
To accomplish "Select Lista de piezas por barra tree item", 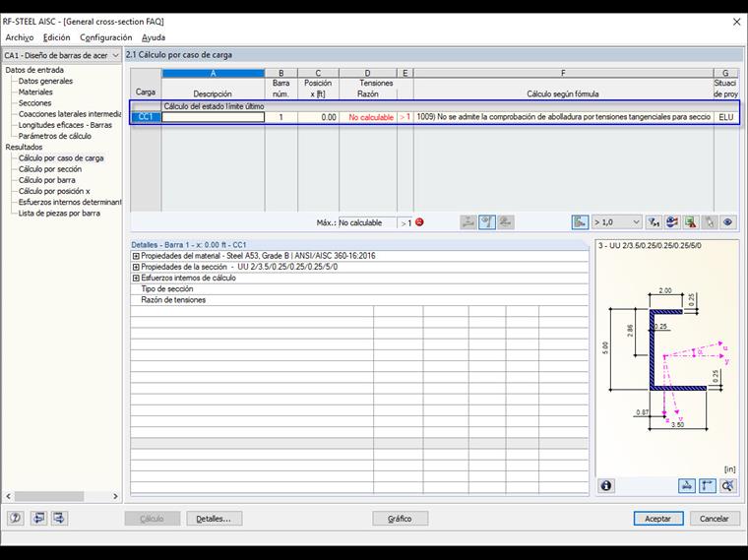I will (x=59, y=214).
